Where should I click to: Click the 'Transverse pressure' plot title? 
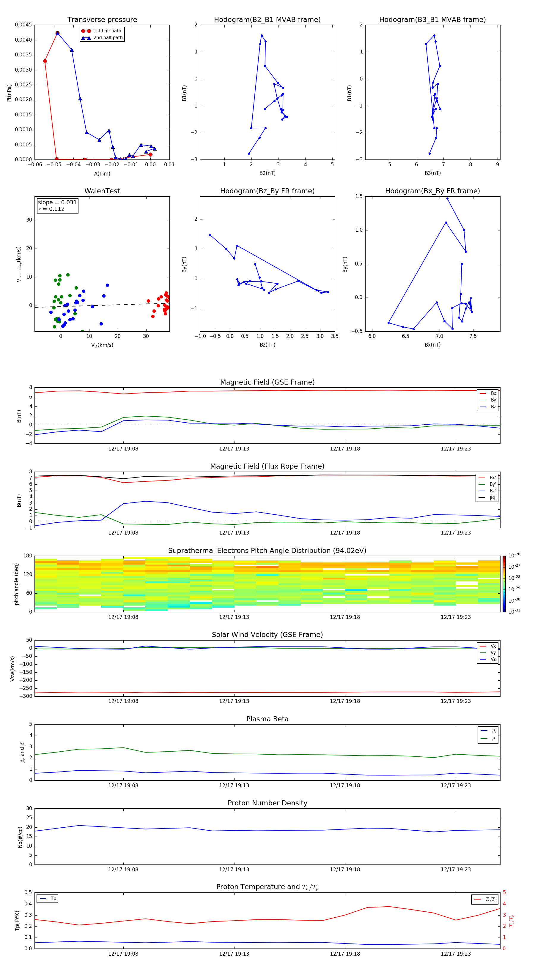click(102, 20)
